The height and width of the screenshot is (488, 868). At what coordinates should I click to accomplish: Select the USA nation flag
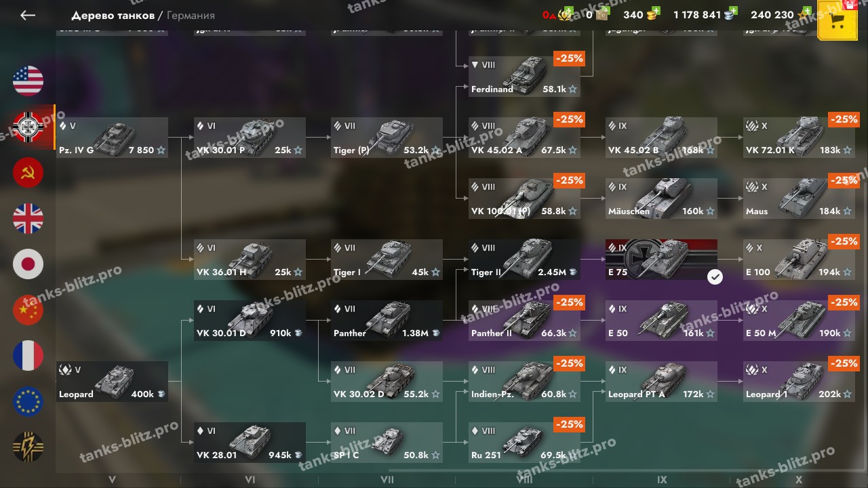click(28, 81)
